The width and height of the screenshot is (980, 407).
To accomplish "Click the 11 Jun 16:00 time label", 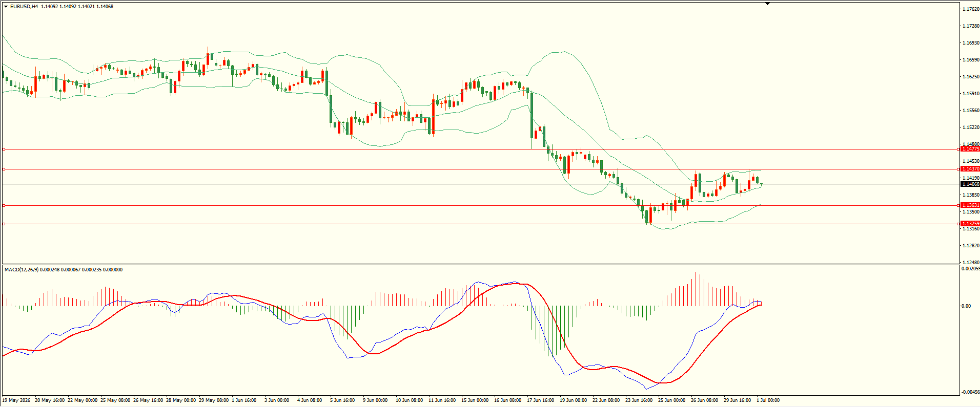I will [442, 400].
